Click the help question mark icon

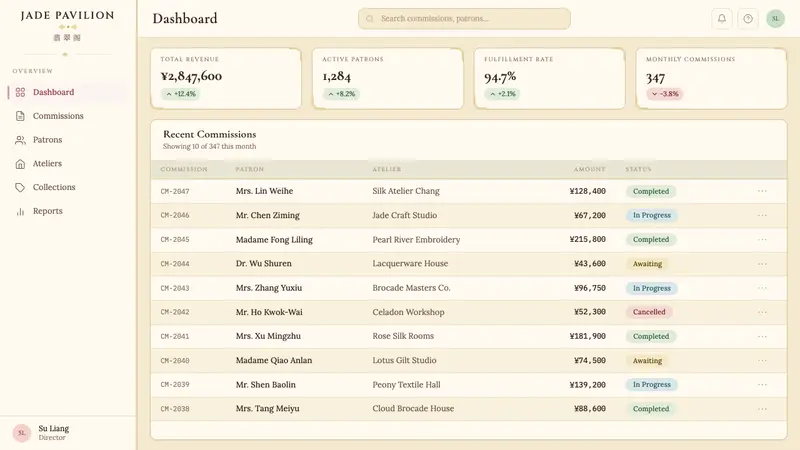tap(748, 18)
